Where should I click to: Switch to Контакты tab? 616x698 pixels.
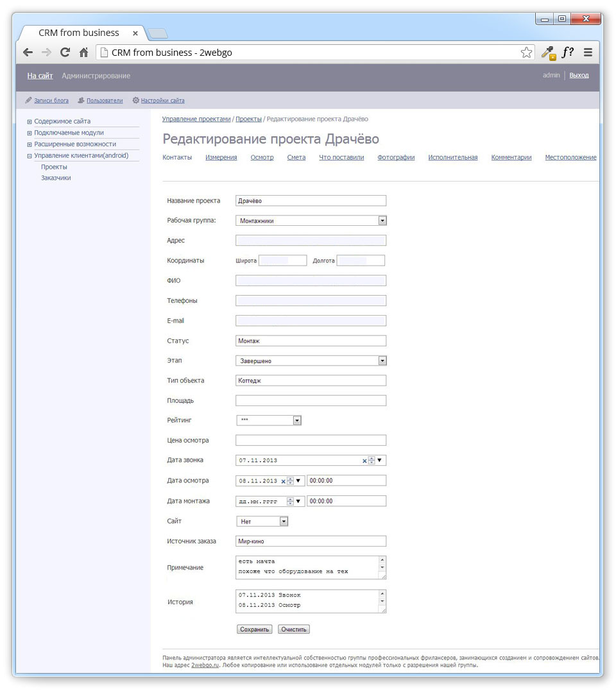[x=177, y=158]
